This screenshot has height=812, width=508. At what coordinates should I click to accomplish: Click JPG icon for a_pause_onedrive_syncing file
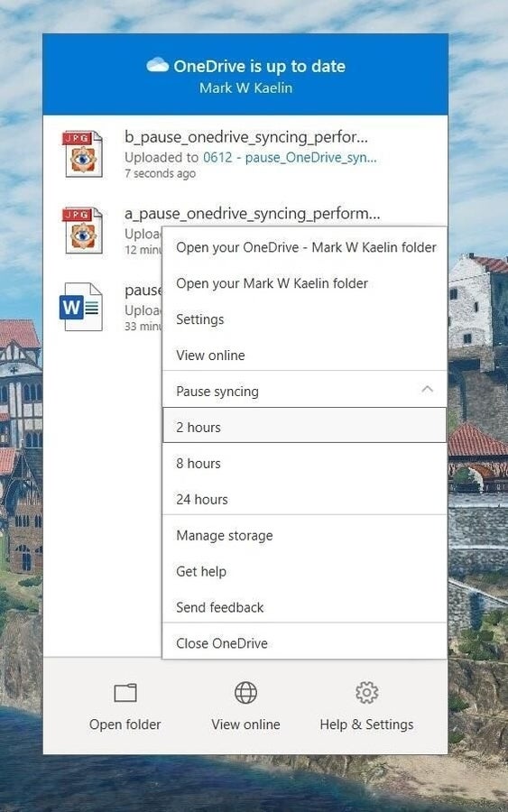click(83, 230)
